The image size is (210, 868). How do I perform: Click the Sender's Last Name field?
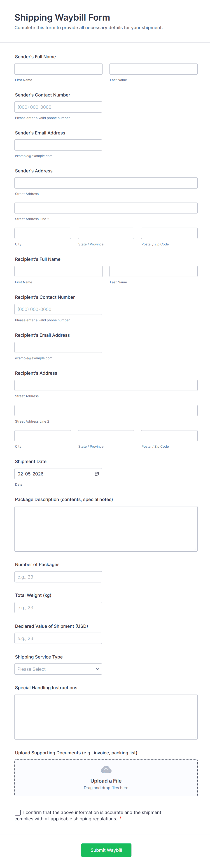click(x=153, y=69)
